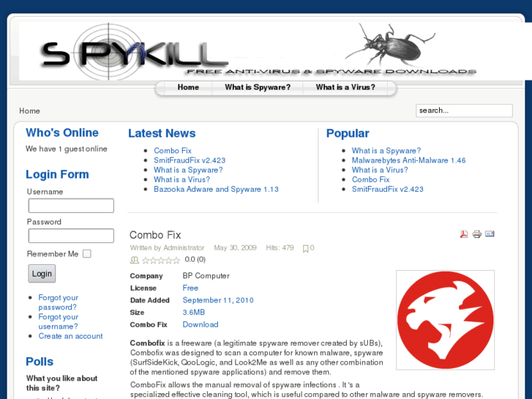The height and width of the screenshot is (399, 532).
Task: Open What is a Virus? menu item
Action: 345,87
